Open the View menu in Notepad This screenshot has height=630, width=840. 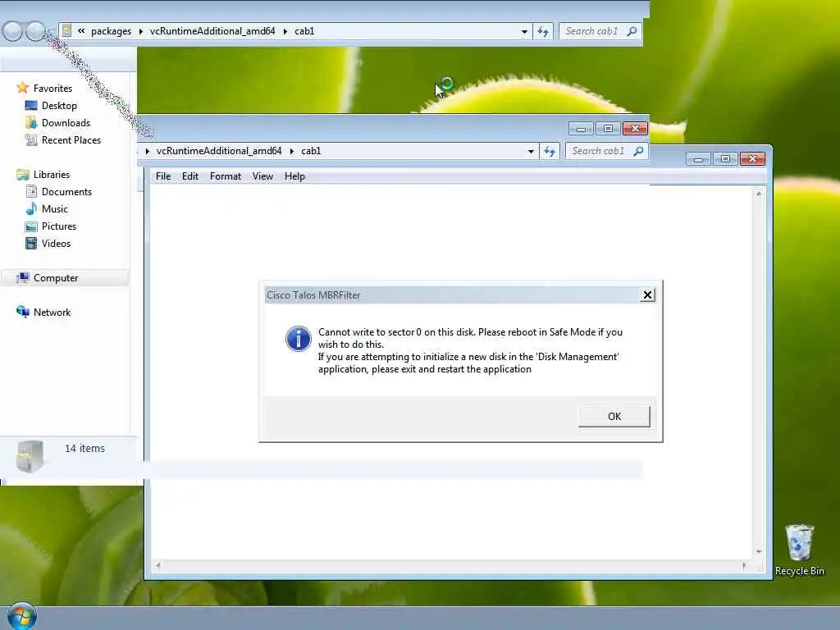coord(262,176)
